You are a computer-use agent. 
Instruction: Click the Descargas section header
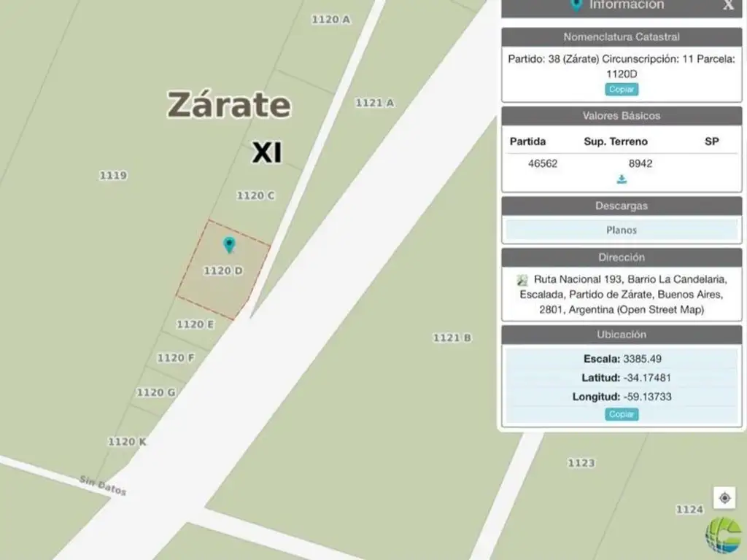622,206
